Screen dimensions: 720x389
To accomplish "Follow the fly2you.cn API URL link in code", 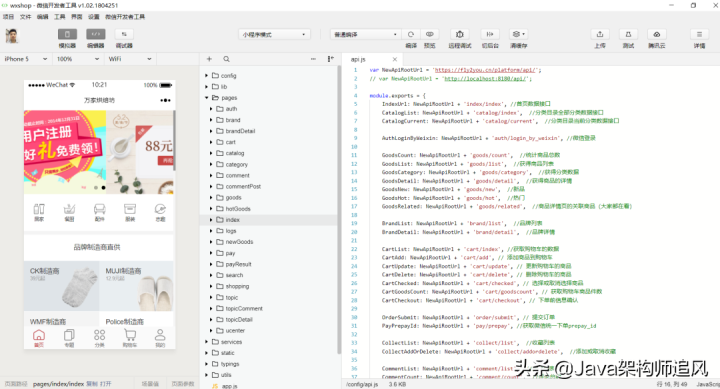I will coord(484,70).
